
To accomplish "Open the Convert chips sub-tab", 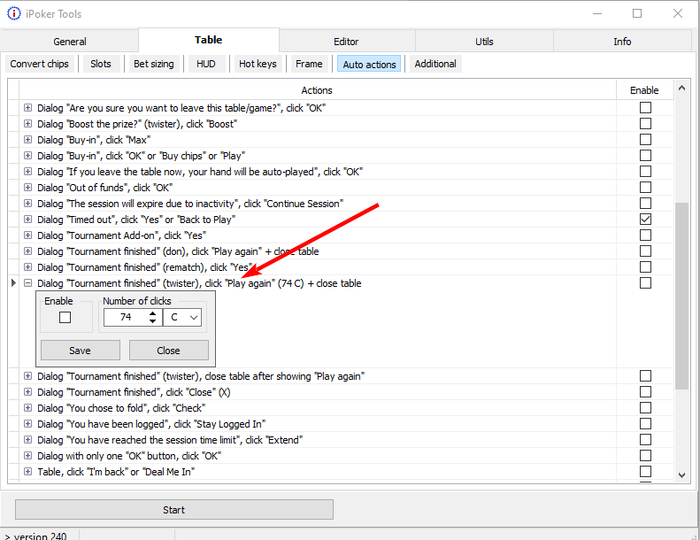I will [x=39, y=64].
